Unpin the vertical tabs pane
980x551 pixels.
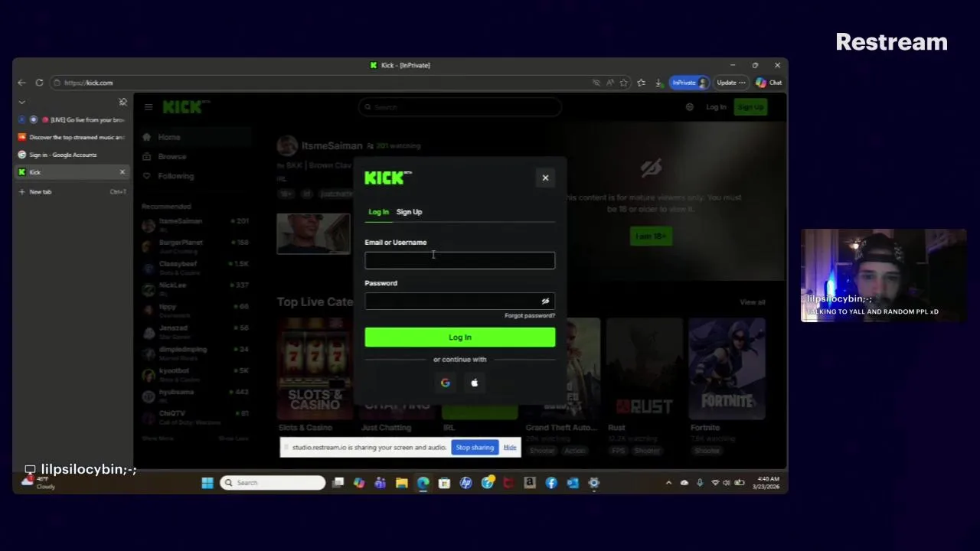(x=122, y=102)
